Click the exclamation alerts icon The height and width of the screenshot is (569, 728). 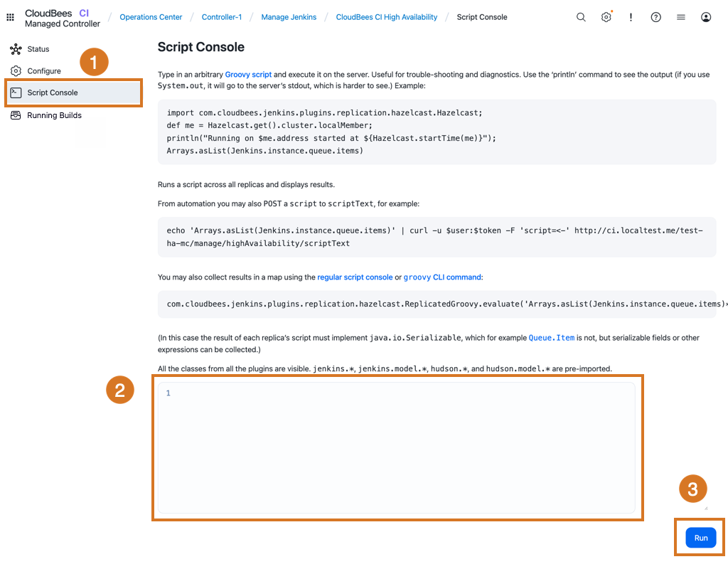point(631,18)
